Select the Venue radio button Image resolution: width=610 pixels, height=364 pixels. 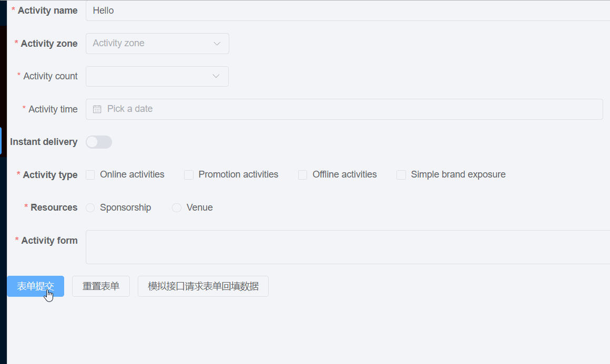point(177,208)
